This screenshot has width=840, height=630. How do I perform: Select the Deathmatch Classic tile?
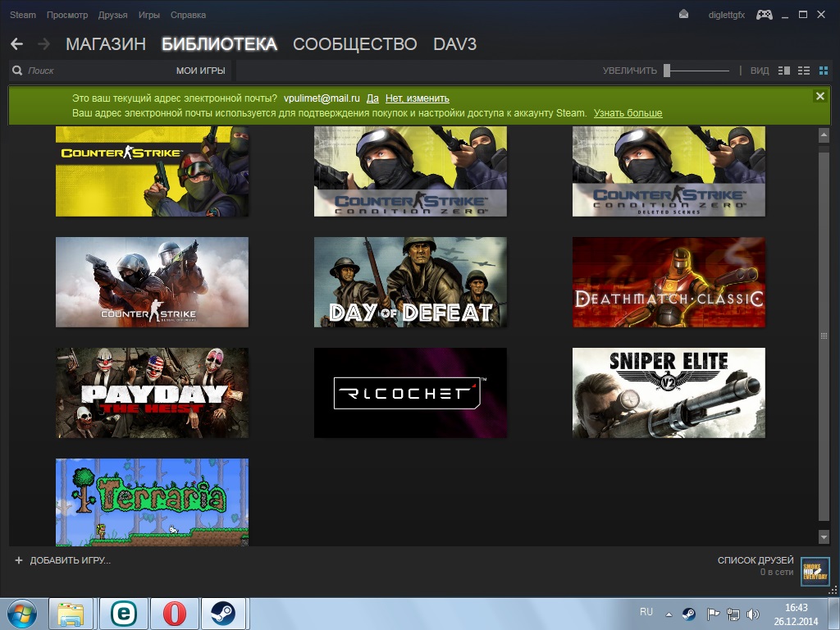pyautogui.click(x=669, y=282)
